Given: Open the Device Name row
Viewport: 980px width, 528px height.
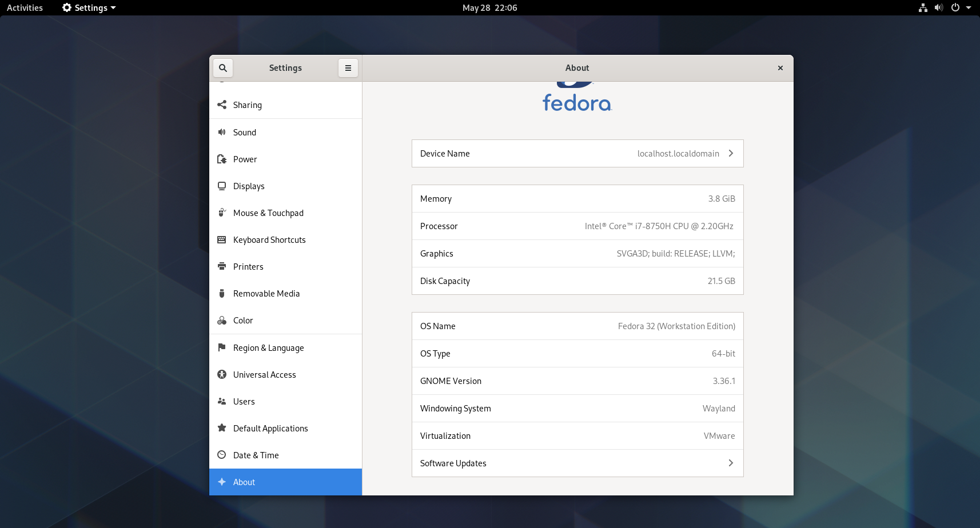Looking at the screenshot, I should click(x=577, y=153).
